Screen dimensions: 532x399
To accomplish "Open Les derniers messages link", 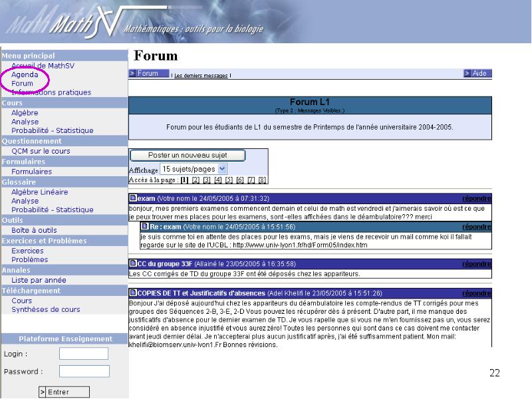I will click(201, 75).
